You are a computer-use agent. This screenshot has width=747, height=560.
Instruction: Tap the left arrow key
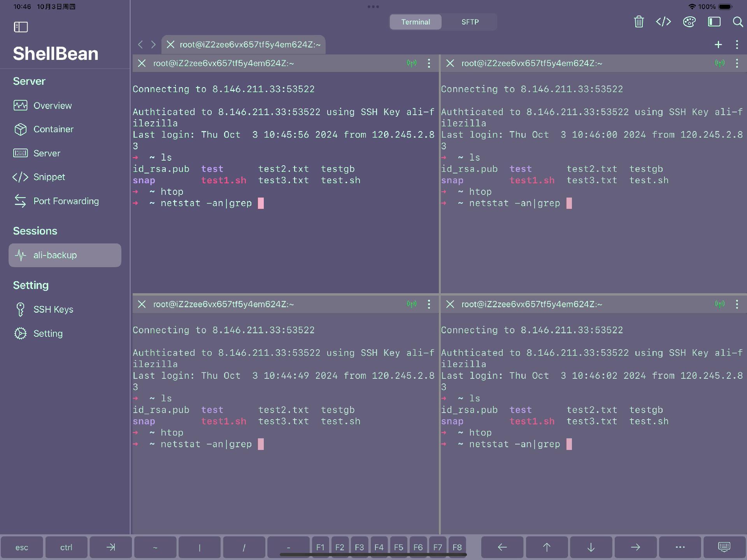[502, 547]
